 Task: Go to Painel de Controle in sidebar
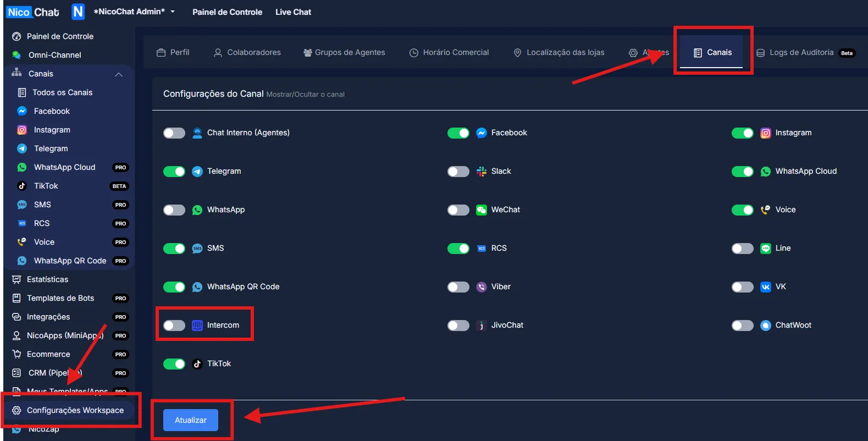(x=60, y=36)
